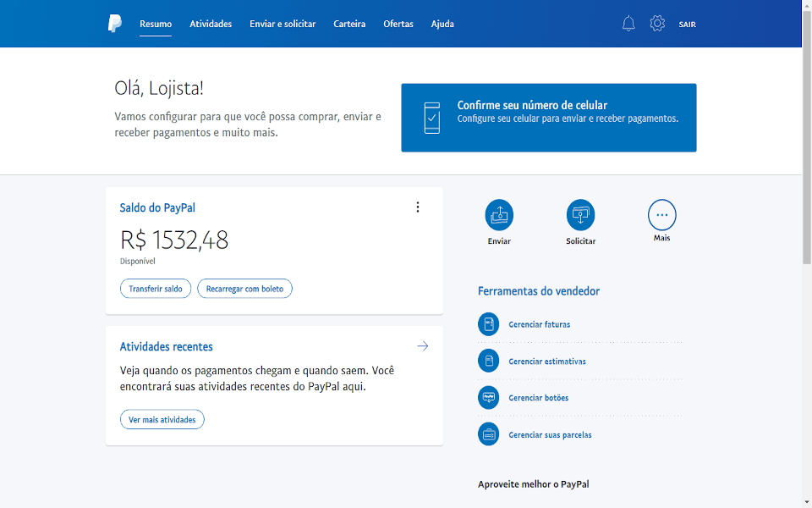Screen dimensions: 812x508
Task: Click the arrow in Atividades recentes
Action: 423,346
